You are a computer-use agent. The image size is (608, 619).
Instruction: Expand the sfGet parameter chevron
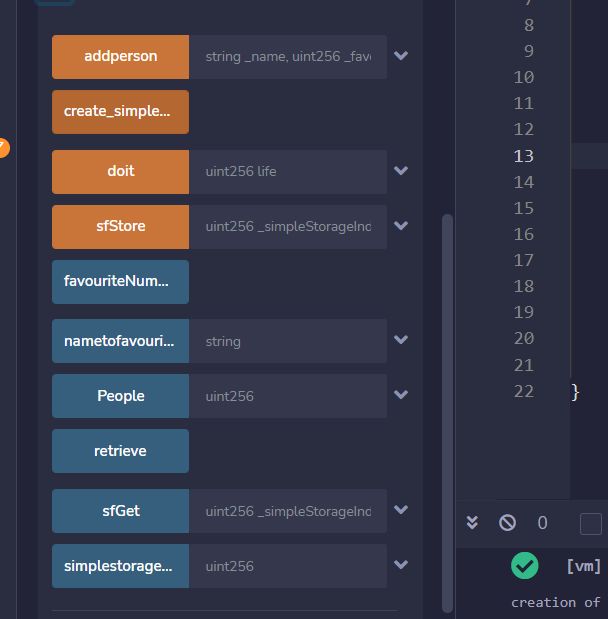(x=401, y=510)
